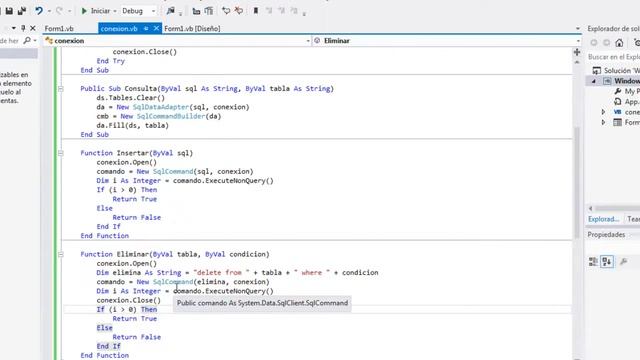The height and width of the screenshot is (360, 640).
Task: Click the Find in Files toolbar icon
Action: coord(171,11)
